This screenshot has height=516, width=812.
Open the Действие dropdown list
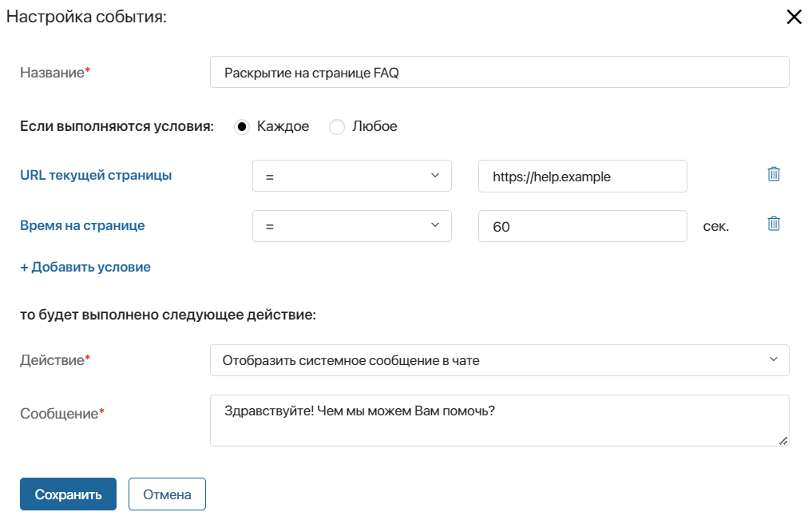499,360
